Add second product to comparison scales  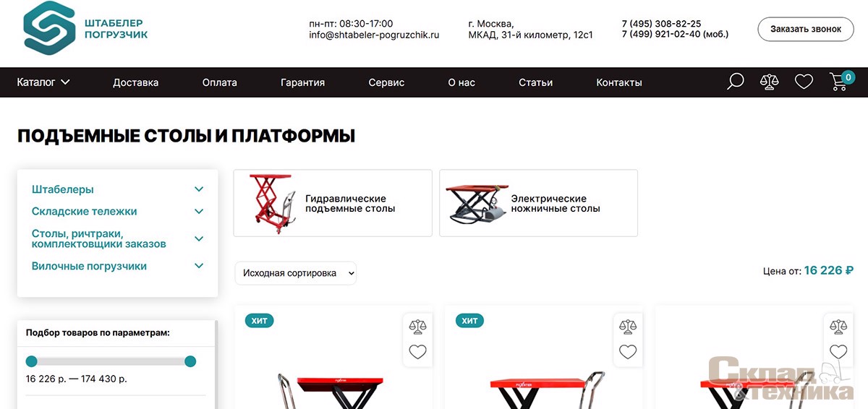[x=628, y=327]
